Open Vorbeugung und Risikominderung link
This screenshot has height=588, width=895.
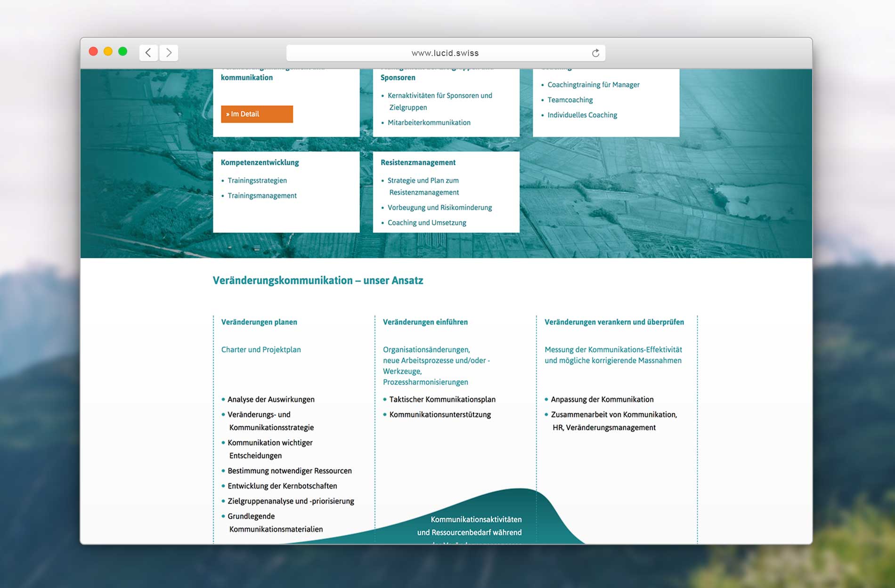coord(439,208)
